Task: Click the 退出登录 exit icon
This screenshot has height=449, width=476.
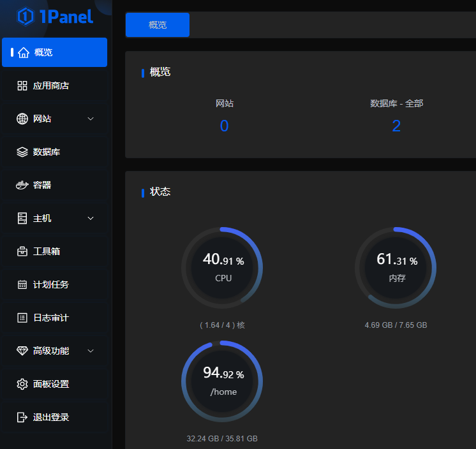Action: tap(22, 417)
